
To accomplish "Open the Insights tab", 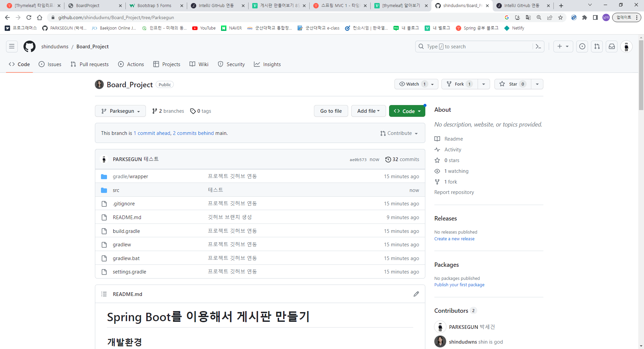I will pos(267,64).
